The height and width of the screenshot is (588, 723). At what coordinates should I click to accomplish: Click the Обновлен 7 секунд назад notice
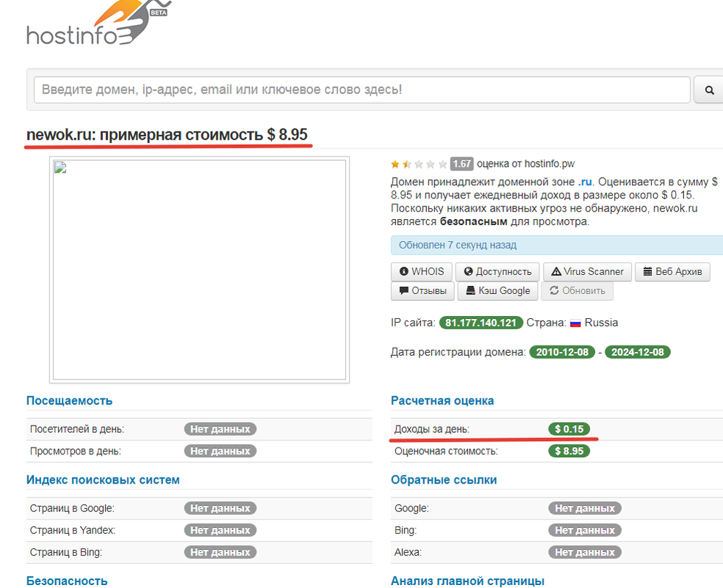(x=557, y=245)
